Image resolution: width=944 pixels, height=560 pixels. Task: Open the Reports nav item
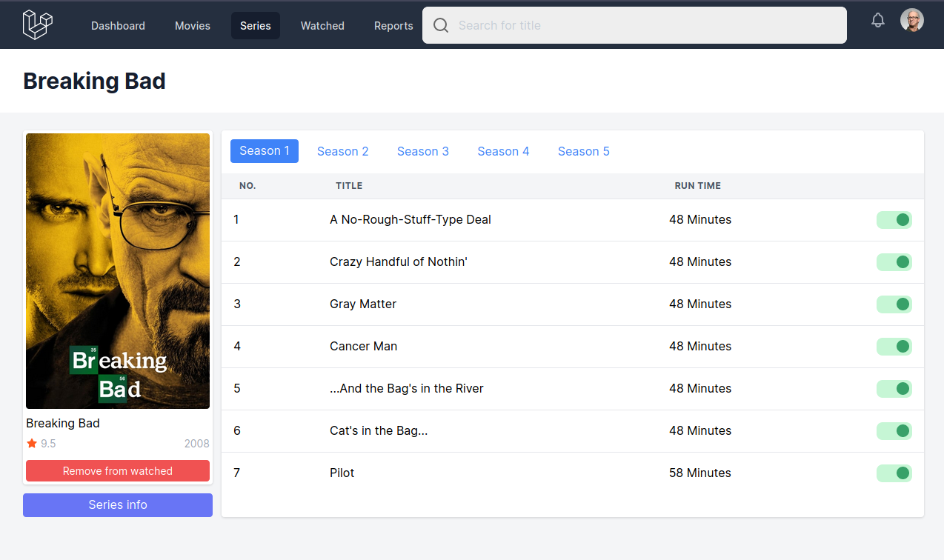(393, 26)
